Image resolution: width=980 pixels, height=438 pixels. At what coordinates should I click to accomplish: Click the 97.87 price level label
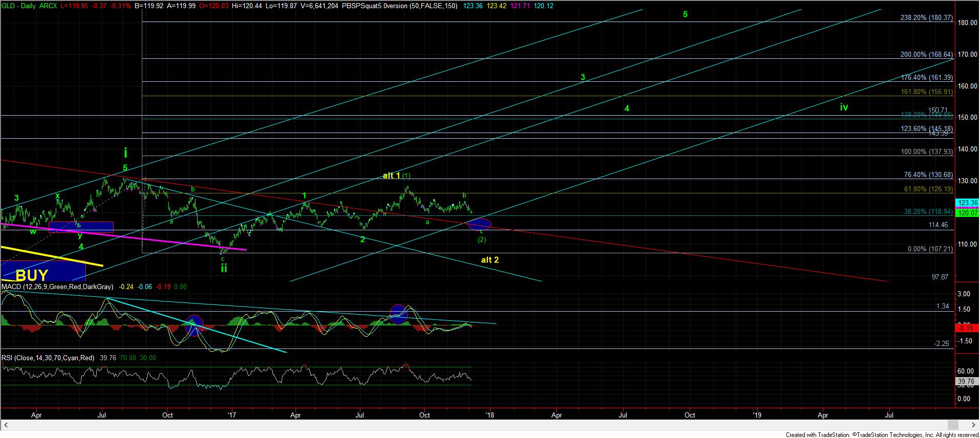pyautogui.click(x=940, y=277)
